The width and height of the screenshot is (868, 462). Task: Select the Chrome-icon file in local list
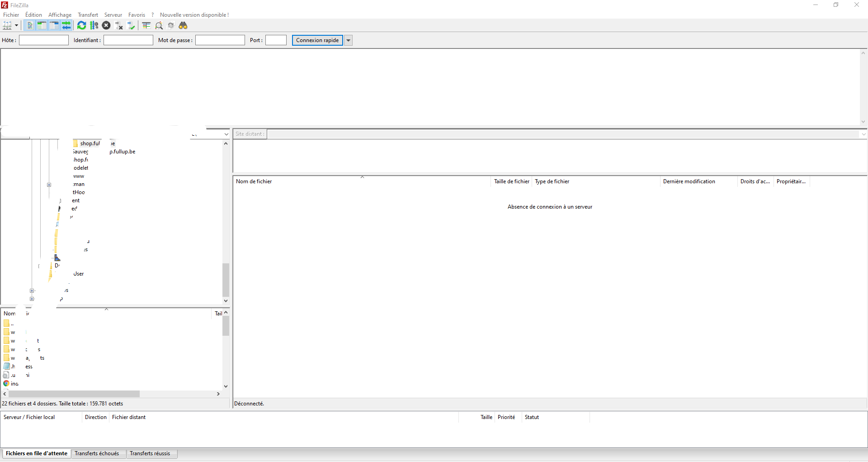tap(11, 384)
